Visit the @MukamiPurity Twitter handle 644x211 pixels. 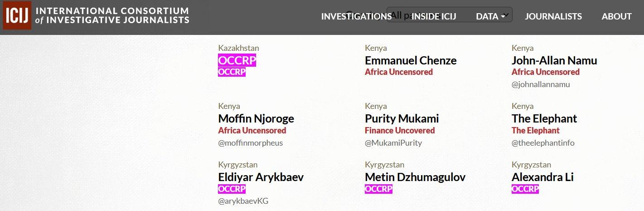393,143
